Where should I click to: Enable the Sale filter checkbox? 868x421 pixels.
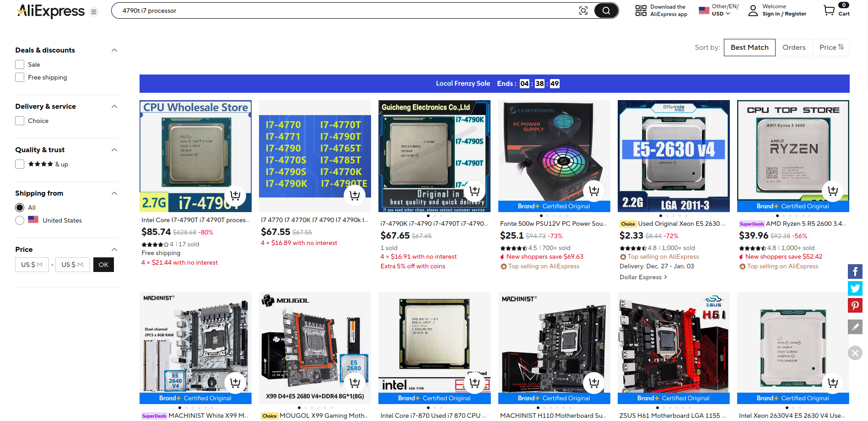tap(20, 64)
